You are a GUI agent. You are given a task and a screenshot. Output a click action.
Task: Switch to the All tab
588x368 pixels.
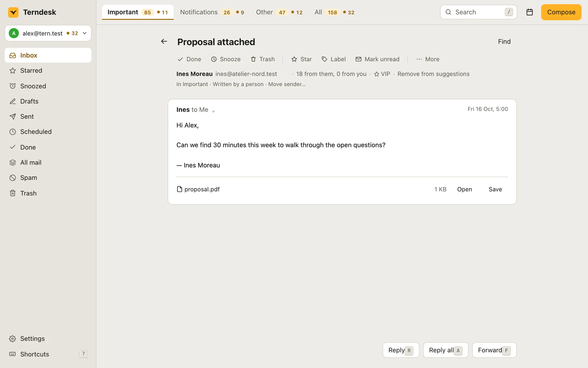[334, 12]
